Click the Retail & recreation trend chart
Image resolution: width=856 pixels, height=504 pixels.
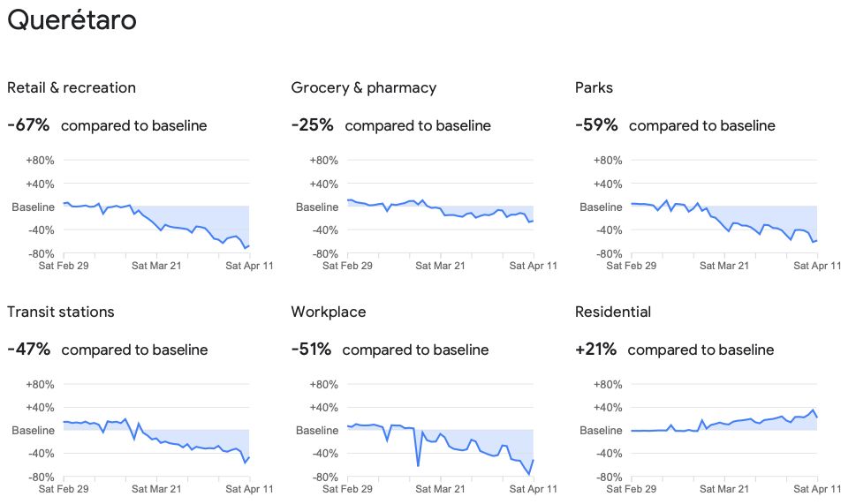pyautogui.click(x=156, y=207)
